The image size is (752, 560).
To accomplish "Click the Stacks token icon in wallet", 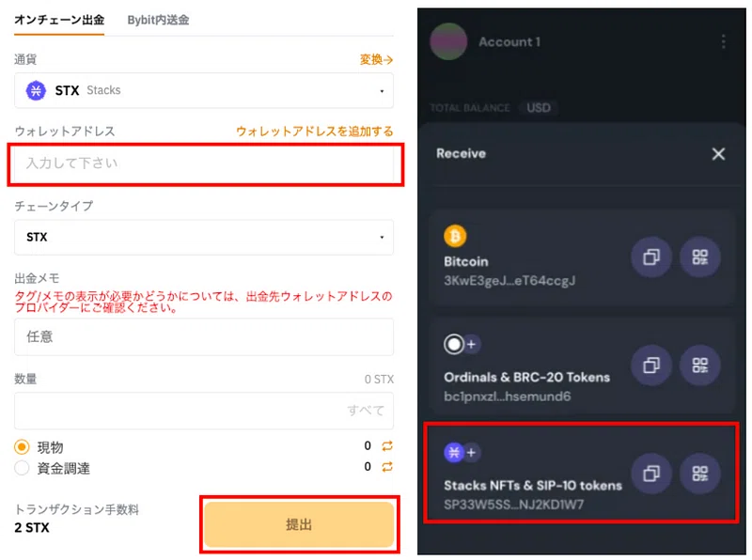I will pos(454,452).
